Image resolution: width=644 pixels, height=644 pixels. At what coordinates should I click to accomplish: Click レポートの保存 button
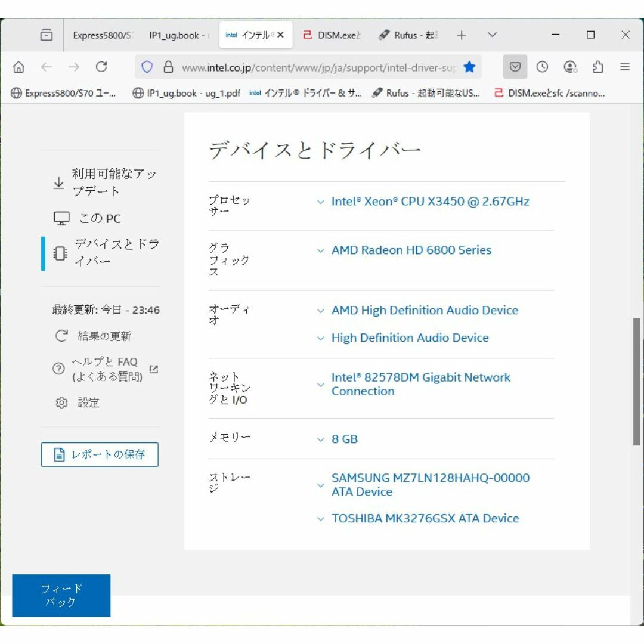point(100,454)
